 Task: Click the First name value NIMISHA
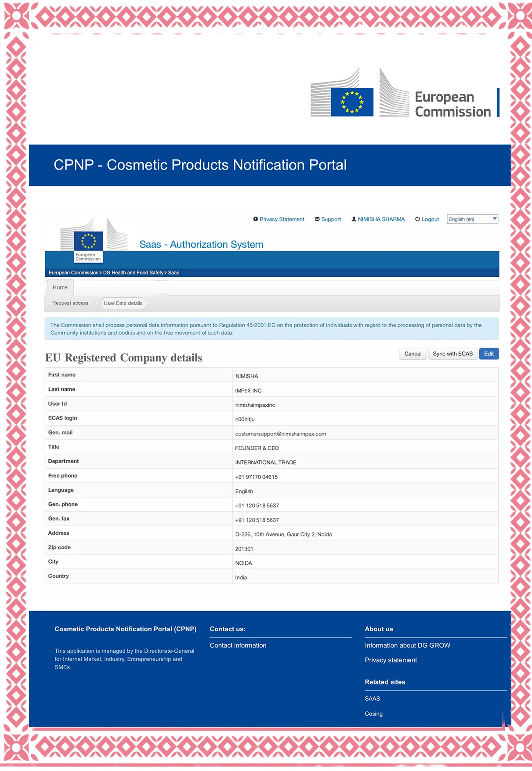[x=246, y=376]
